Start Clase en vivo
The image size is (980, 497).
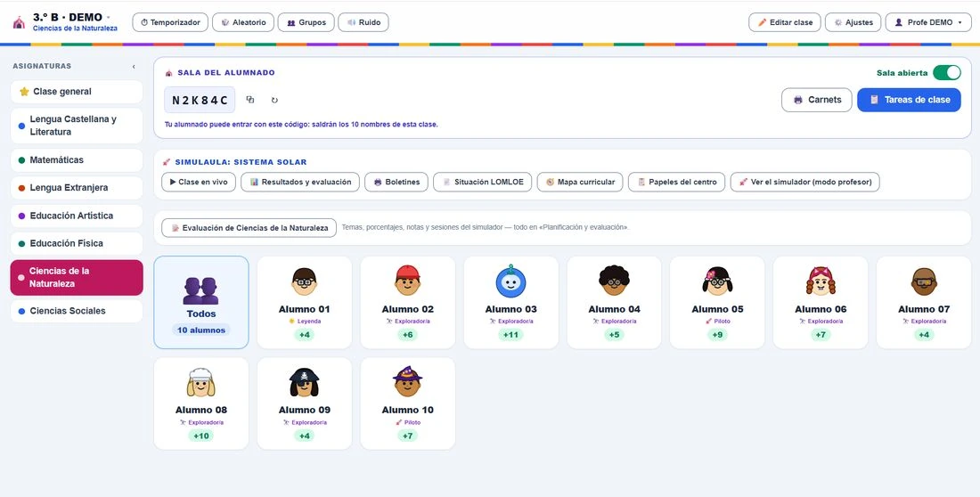[199, 182]
